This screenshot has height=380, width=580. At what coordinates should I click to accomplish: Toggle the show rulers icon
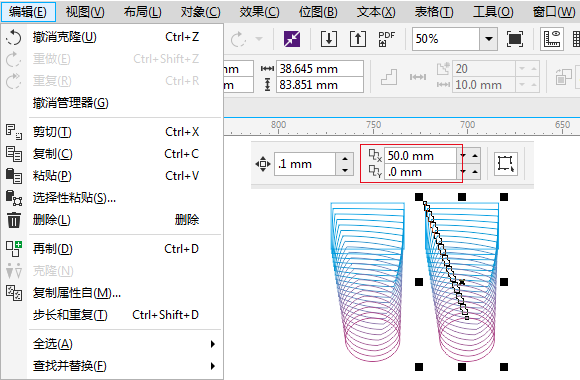552,38
